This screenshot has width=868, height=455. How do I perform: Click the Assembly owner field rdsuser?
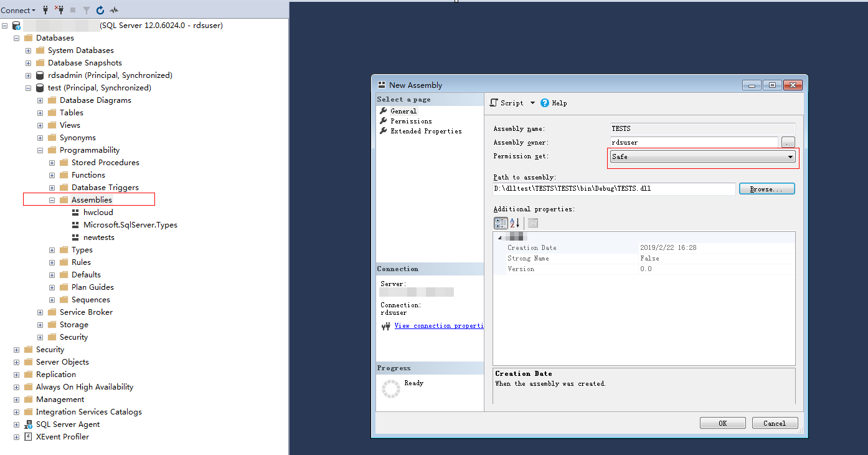point(694,143)
